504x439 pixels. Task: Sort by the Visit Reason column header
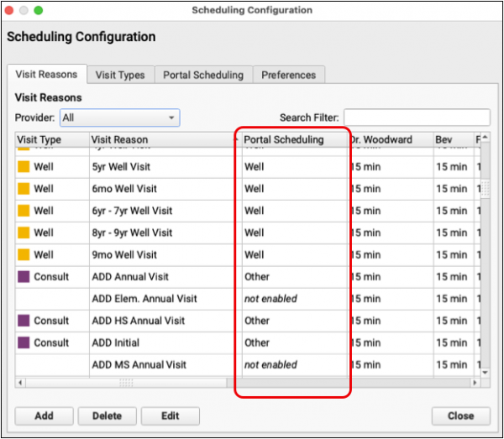click(160, 139)
